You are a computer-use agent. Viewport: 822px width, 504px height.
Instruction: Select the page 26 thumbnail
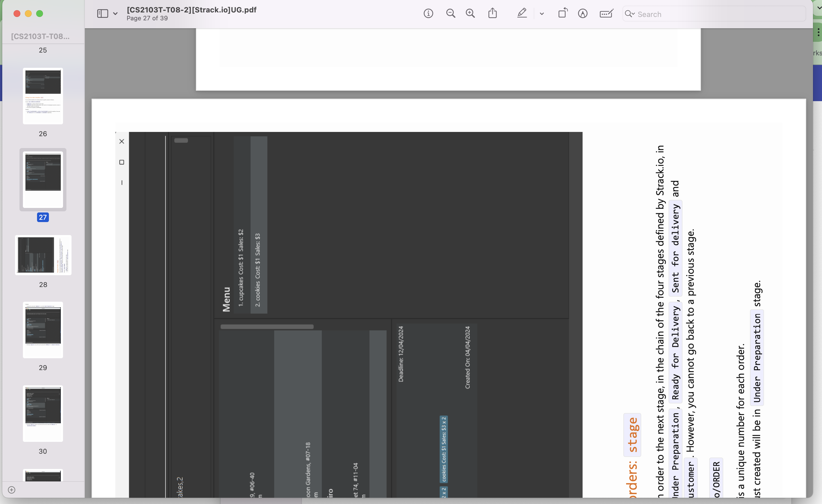click(43, 96)
